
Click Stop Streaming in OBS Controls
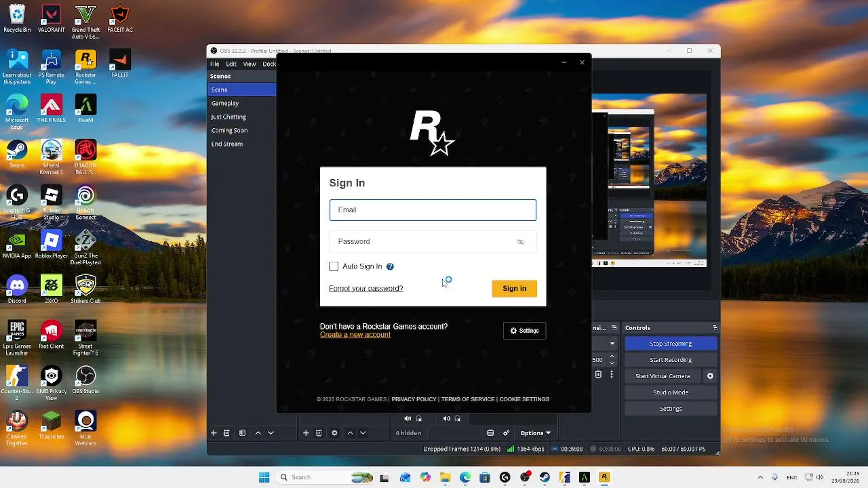[671, 344]
